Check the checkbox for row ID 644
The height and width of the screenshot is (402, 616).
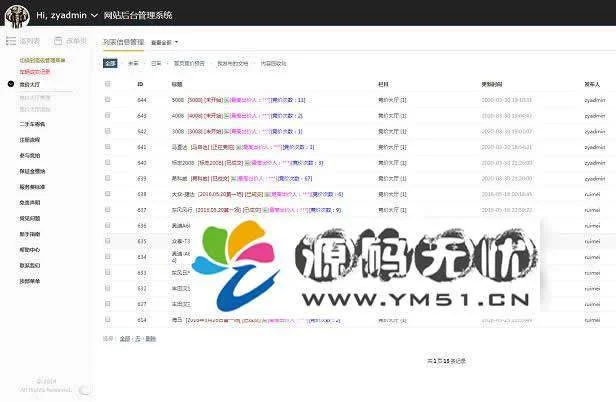click(108, 101)
